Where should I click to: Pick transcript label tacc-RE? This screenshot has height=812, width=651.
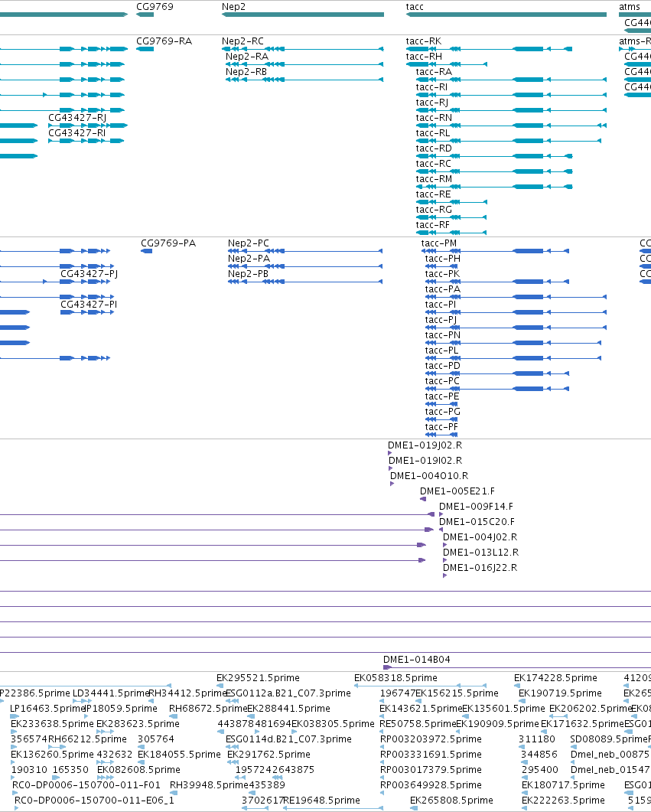[x=433, y=194]
